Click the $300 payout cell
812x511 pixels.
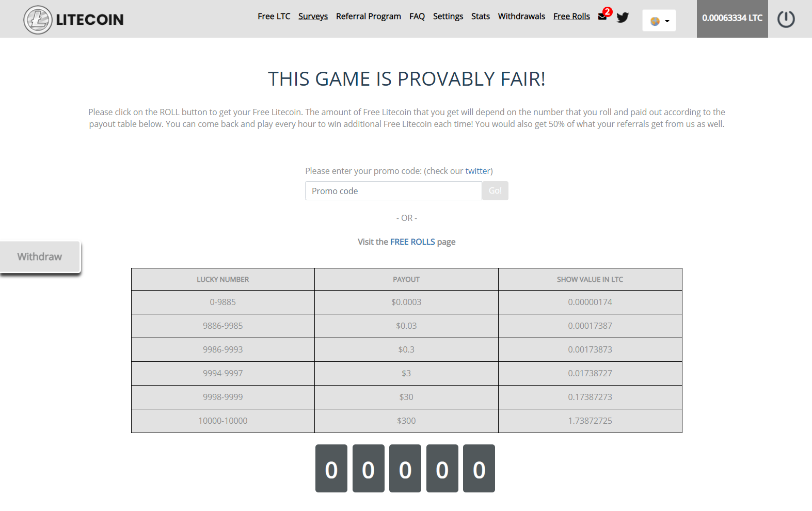(406, 421)
